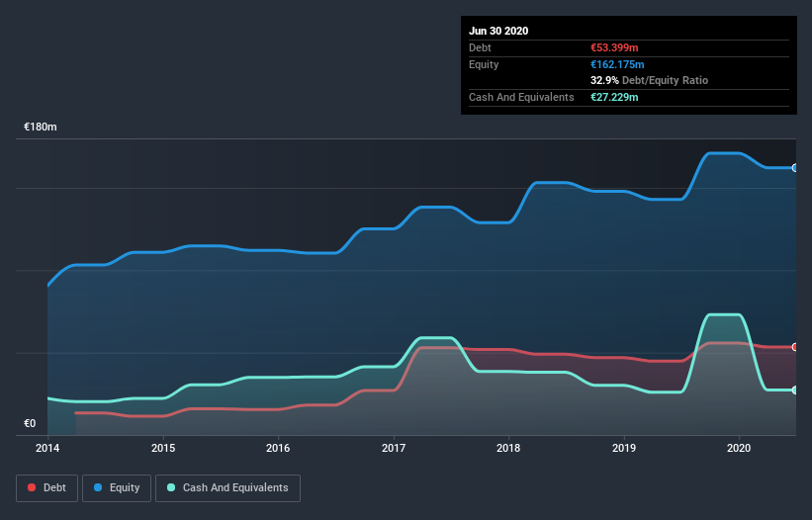Click the 2015 x-axis label

(x=163, y=448)
